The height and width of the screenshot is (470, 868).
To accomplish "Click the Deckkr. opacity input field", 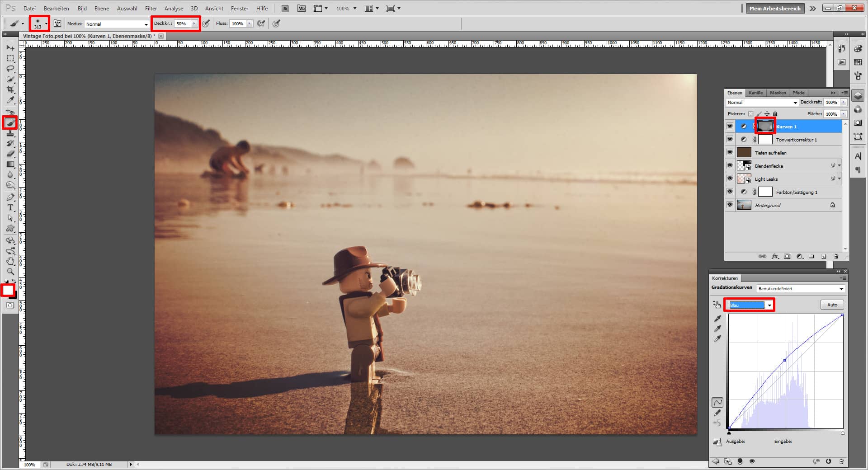I will (x=182, y=24).
